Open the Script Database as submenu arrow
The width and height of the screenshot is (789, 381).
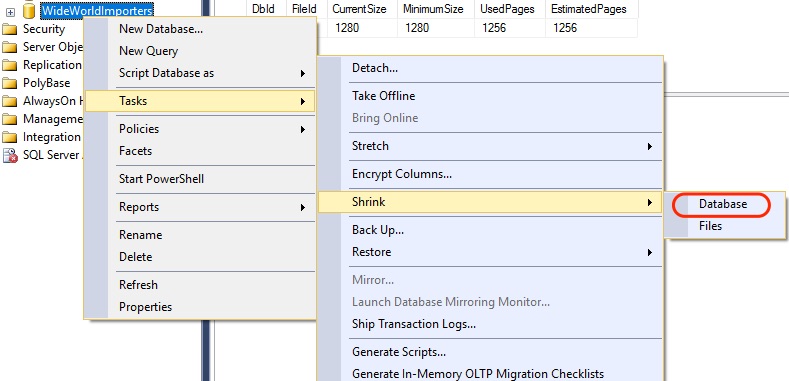tap(302, 73)
